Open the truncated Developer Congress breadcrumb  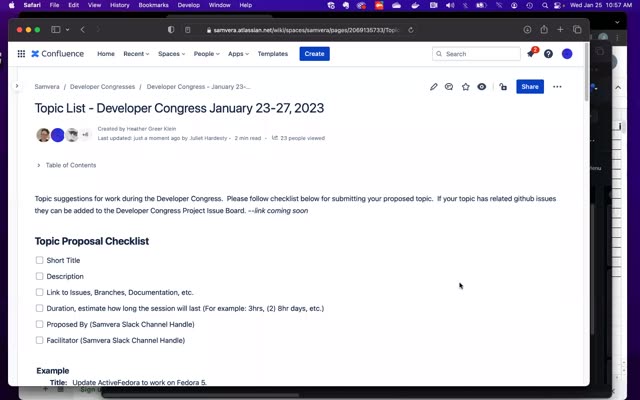[x=199, y=87]
